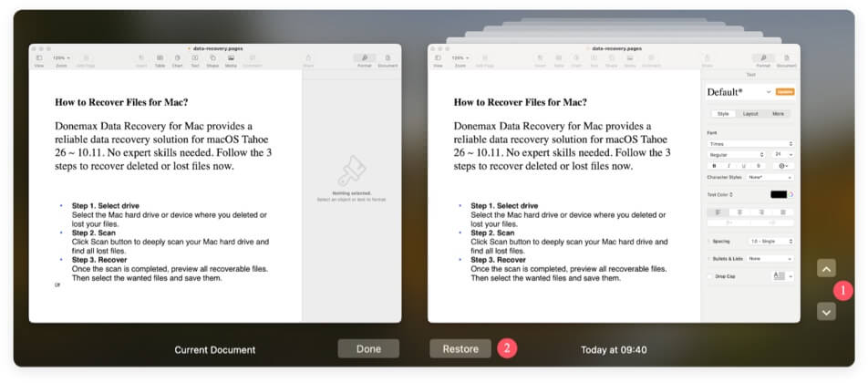Open Bullets & Lists None dropdown
The image size is (868, 383).
click(x=770, y=258)
